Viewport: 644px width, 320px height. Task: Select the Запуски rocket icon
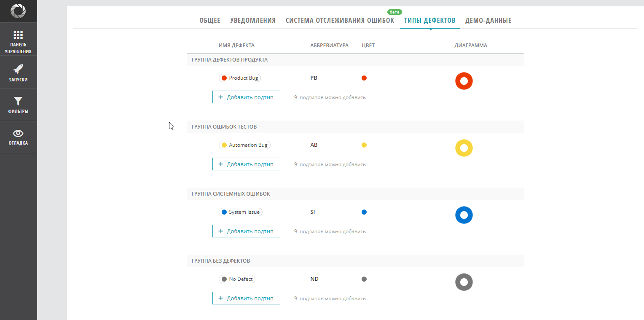tap(19, 72)
